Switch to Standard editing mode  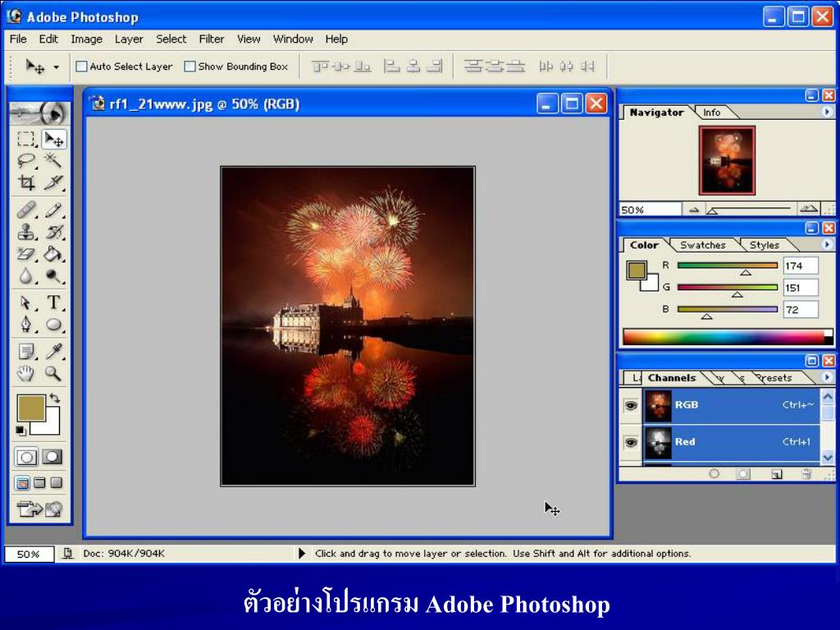click(x=26, y=457)
